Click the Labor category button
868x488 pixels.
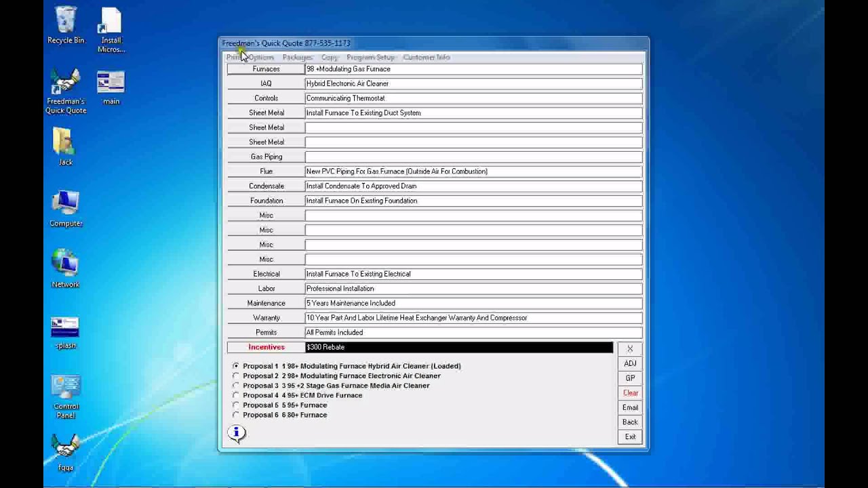click(266, 289)
